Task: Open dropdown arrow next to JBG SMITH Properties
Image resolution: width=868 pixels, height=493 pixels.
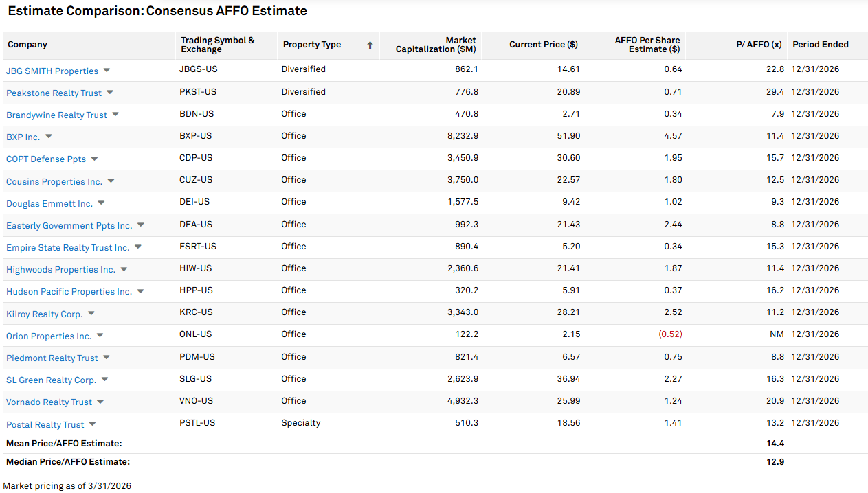Action: click(x=107, y=71)
